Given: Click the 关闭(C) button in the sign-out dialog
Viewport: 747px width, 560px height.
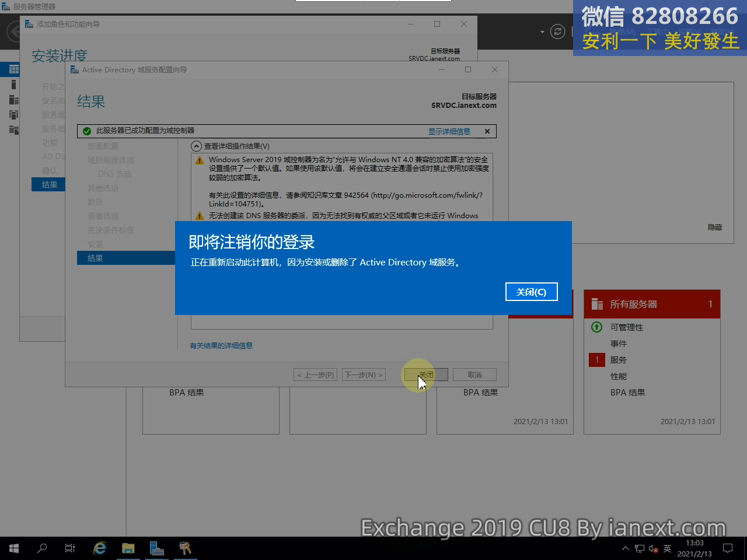Looking at the screenshot, I should [x=531, y=292].
